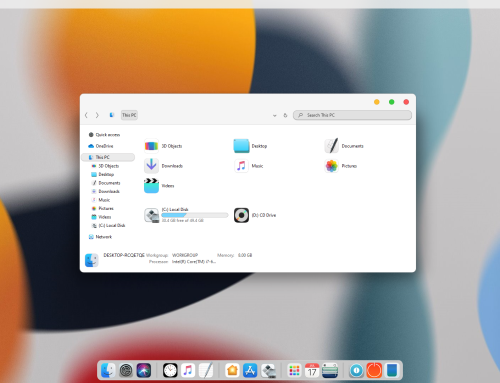
Task: Select Desktop under This PC tree
Action: [x=103, y=174]
